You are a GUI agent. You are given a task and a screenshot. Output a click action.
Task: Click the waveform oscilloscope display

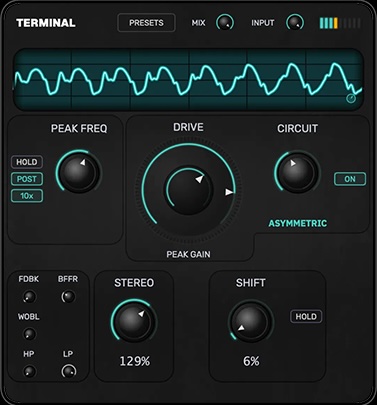188,79
